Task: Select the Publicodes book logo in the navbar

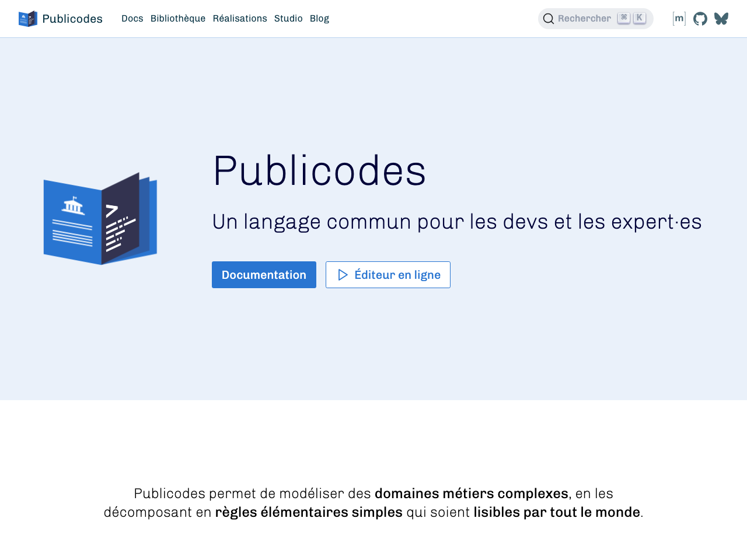Action: click(x=26, y=17)
